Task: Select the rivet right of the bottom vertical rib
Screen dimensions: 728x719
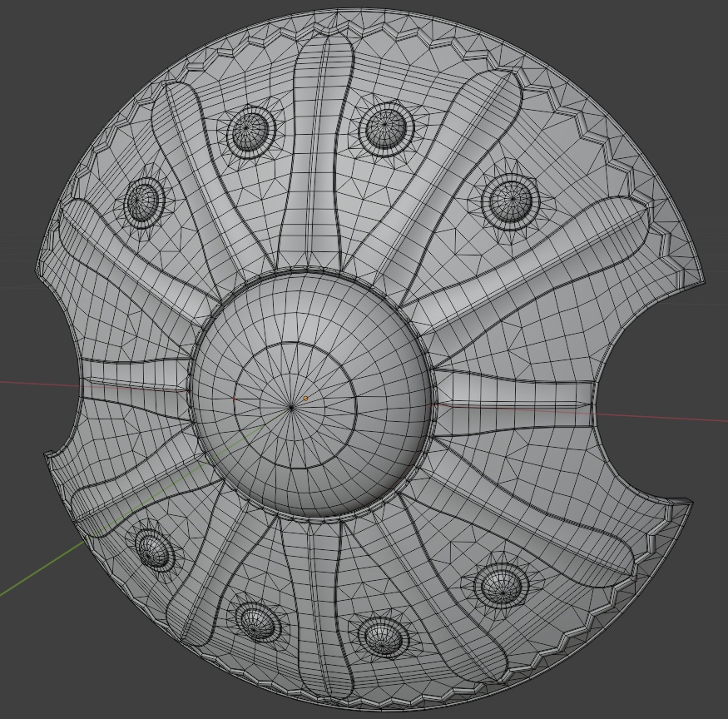Action: point(385,637)
